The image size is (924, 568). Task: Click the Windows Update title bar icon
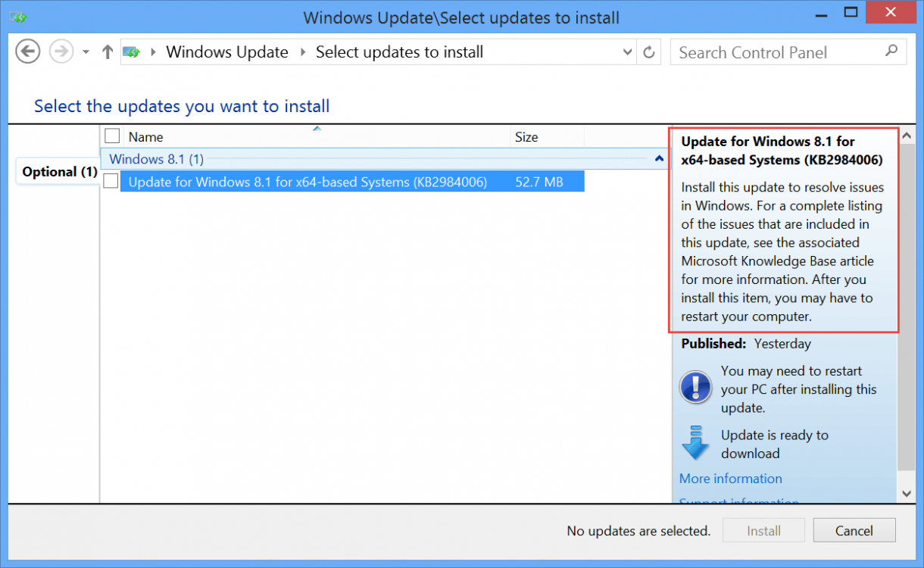20,17
